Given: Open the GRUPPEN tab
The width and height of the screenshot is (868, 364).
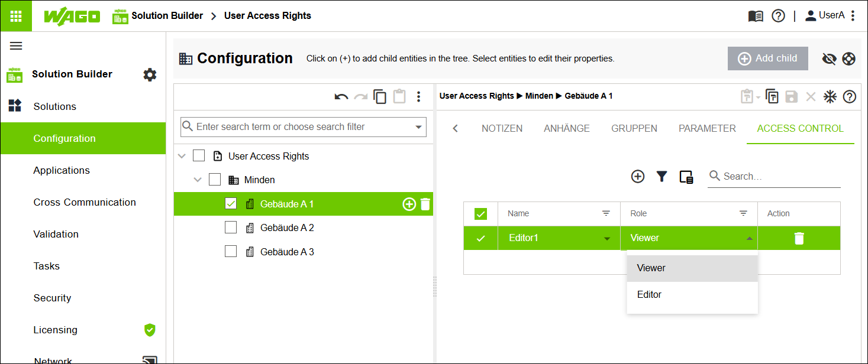Looking at the screenshot, I should tap(634, 128).
